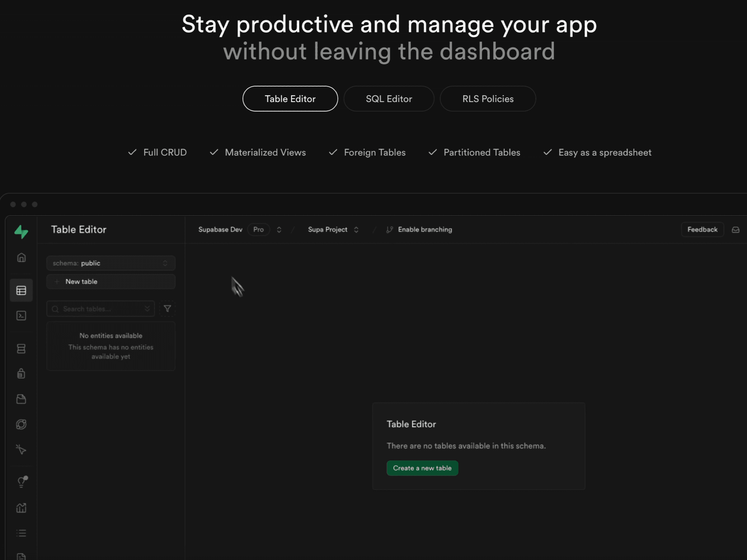Image resolution: width=747 pixels, height=560 pixels.
Task: Open the organization switcher chevrons after Pro
Action: pyautogui.click(x=279, y=230)
